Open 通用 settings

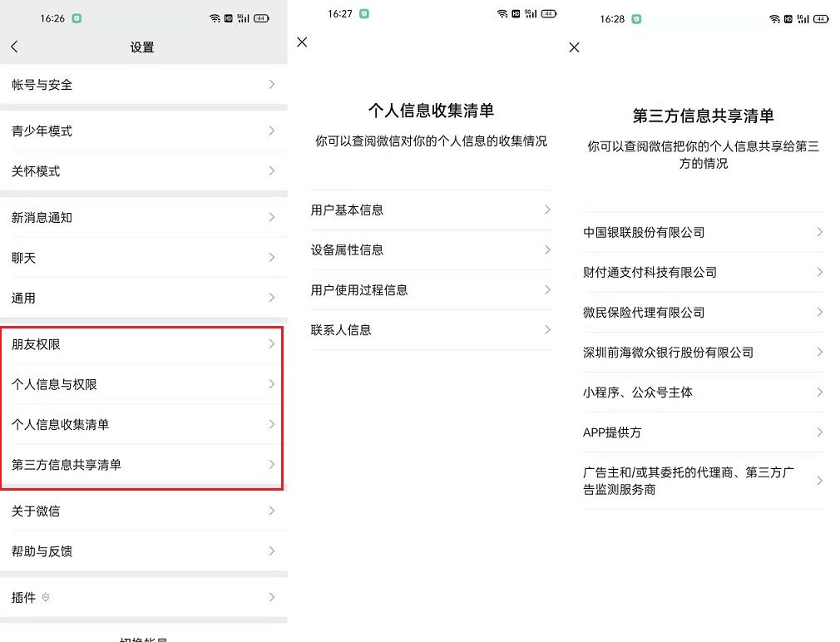(x=144, y=298)
